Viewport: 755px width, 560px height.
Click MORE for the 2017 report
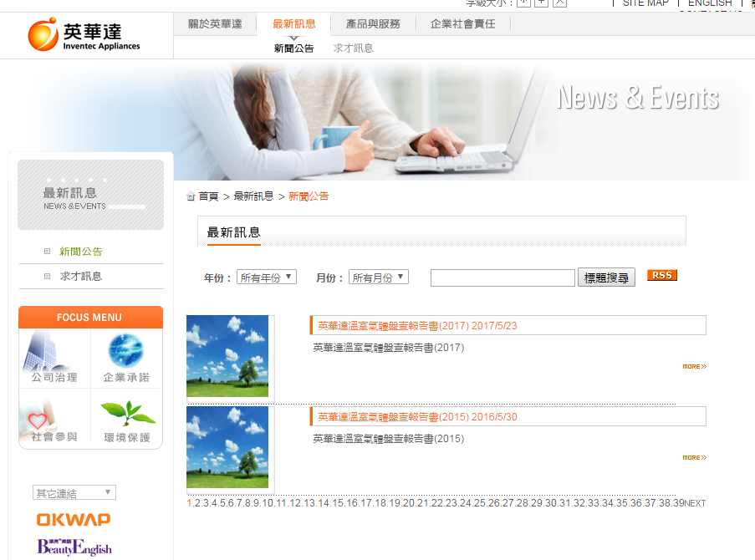[x=694, y=366]
